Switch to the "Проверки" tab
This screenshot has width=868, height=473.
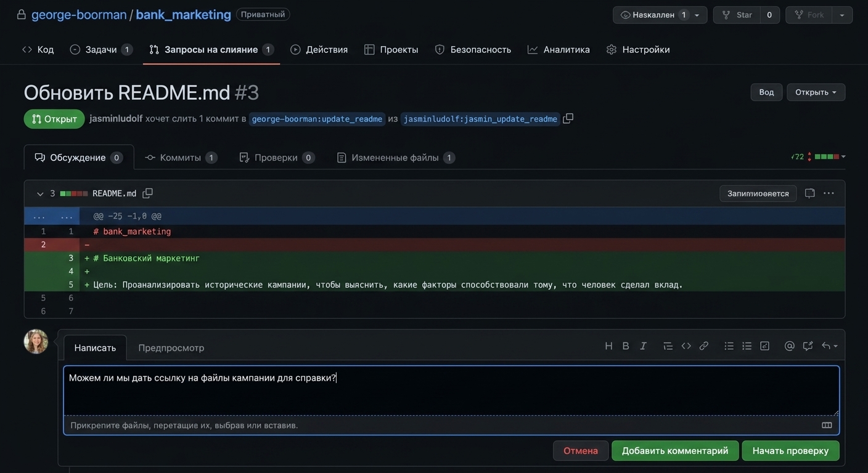point(277,158)
